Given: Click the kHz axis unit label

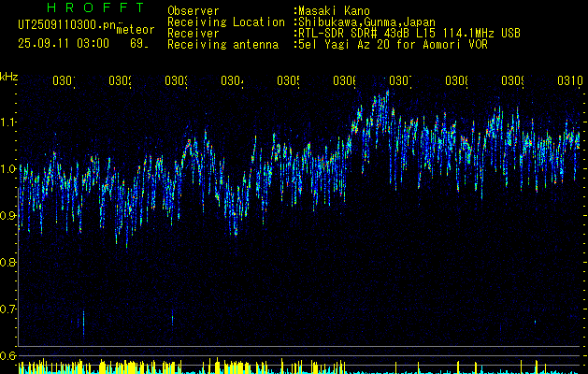Looking at the screenshot, I should point(8,77).
